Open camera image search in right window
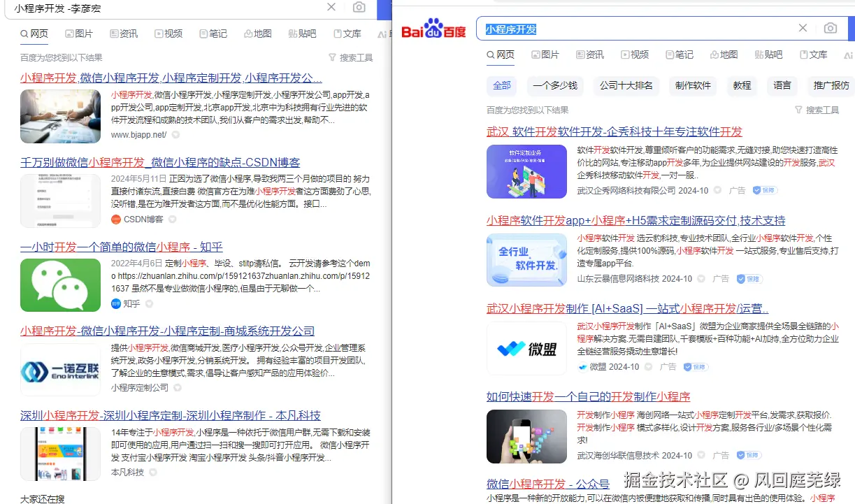Viewport: 855px width, 504px height. pos(830,28)
